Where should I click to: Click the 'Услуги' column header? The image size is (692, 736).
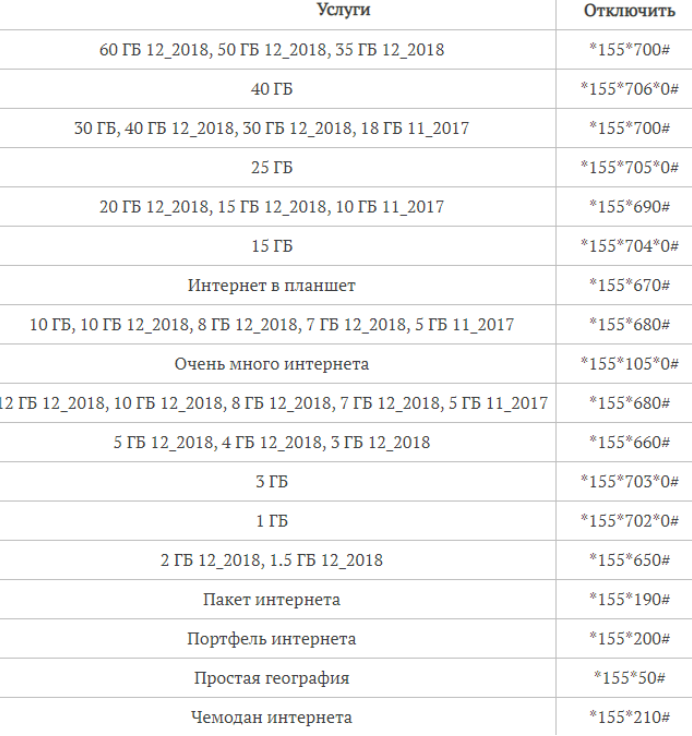(x=343, y=10)
